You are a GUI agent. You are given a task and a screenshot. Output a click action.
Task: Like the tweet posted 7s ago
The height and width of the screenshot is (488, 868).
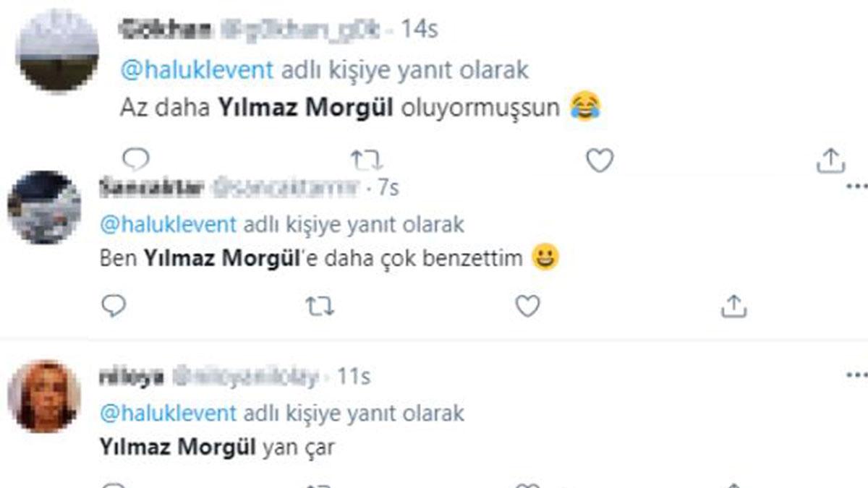tap(527, 307)
